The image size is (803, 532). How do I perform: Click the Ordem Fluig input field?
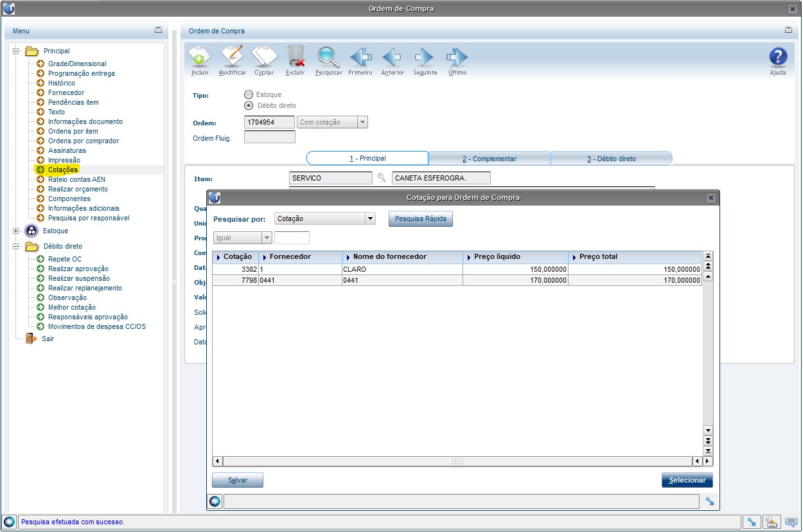point(270,137)
